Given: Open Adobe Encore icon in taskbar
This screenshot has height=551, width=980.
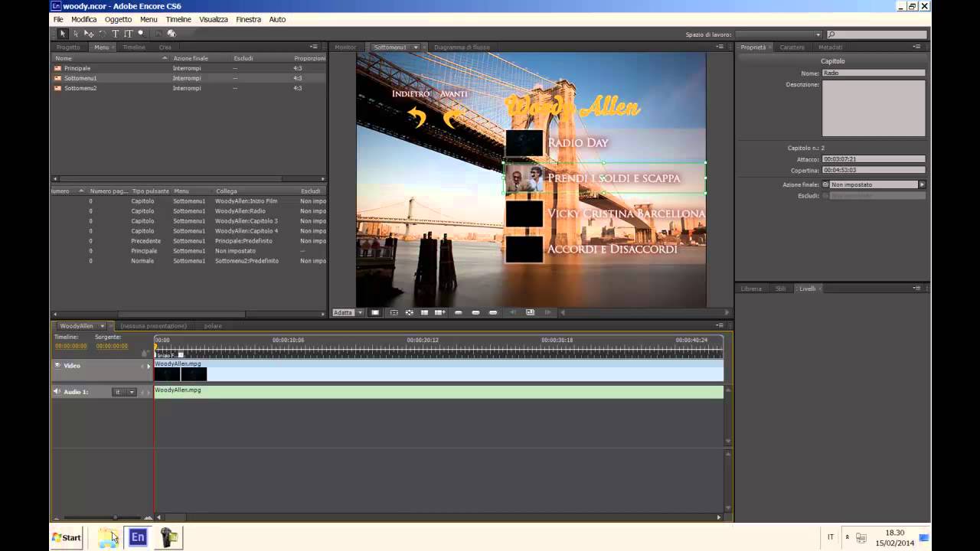Looking at the screenshot, I should point(138,537).
